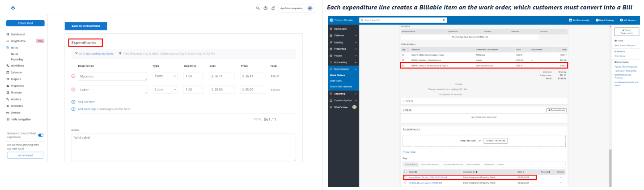Toggle the old Meld experience switch

41,135
